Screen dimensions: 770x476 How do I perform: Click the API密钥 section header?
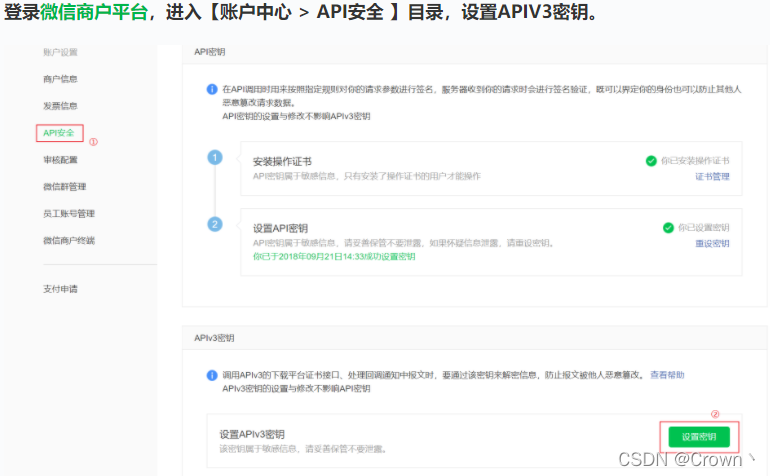pos(210,52)
